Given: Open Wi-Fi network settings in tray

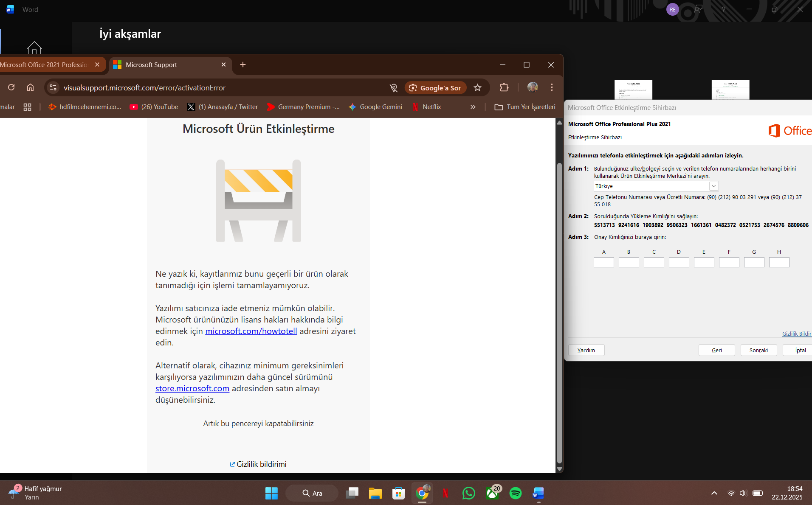Looking at the screenshot, I should point(731,493).
